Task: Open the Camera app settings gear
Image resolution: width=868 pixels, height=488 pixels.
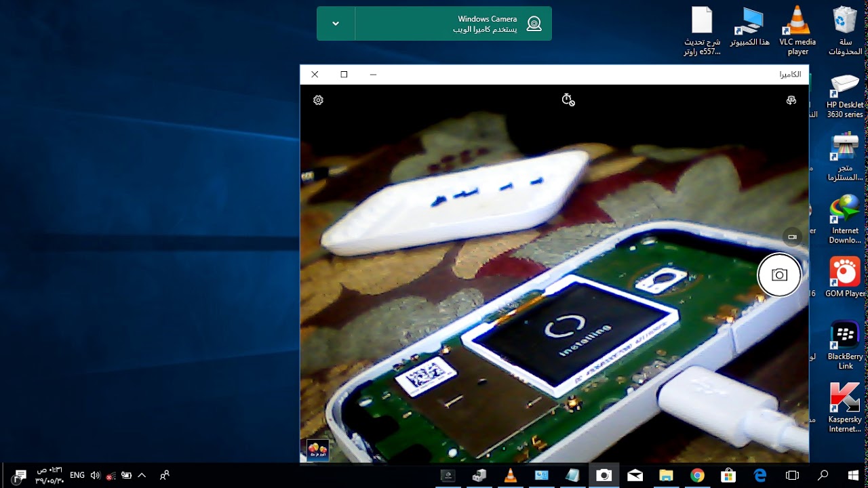Action: click(318, 100)
